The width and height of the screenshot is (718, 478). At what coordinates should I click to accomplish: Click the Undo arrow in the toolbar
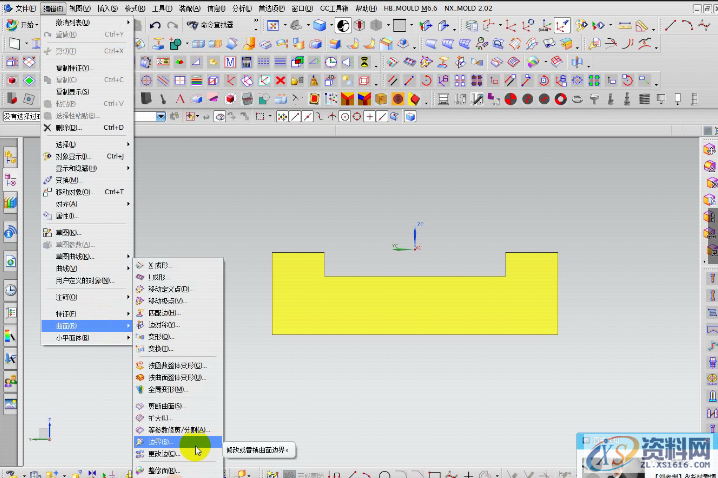pyautogui.click(x=155, y=25)
